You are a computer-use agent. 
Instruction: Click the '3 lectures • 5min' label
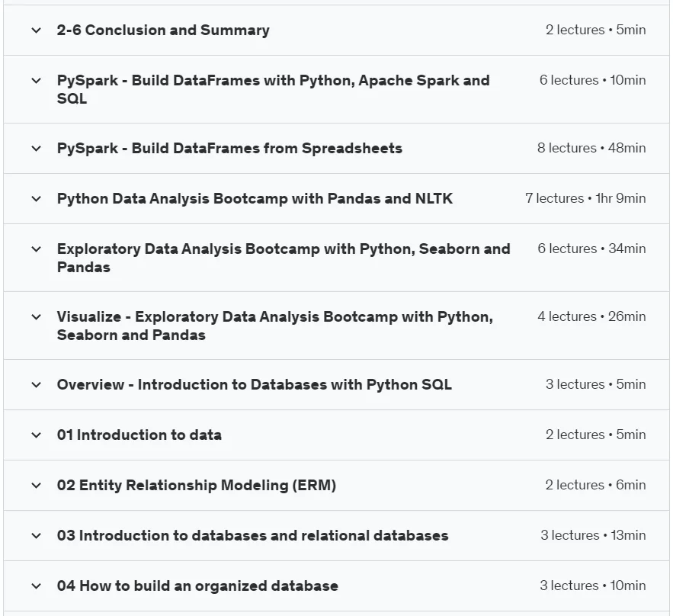coord(596,383)
